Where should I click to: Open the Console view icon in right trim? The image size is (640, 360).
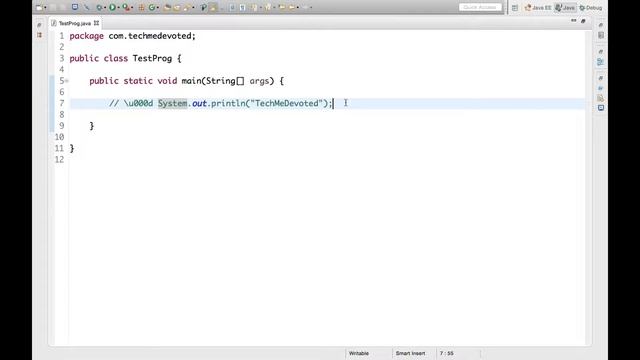(601, 108)
